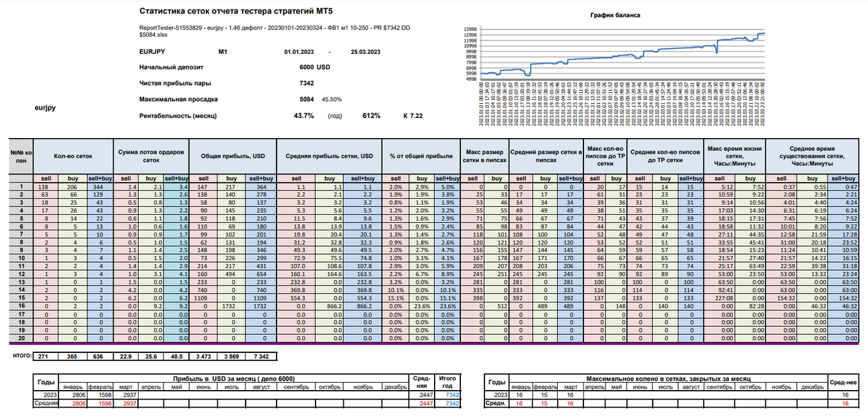Select the uppercase 'EURJPY' symbol label
The width and height of the screenshot is (868, 417).
pyautogui.click(x=152, y=52)
